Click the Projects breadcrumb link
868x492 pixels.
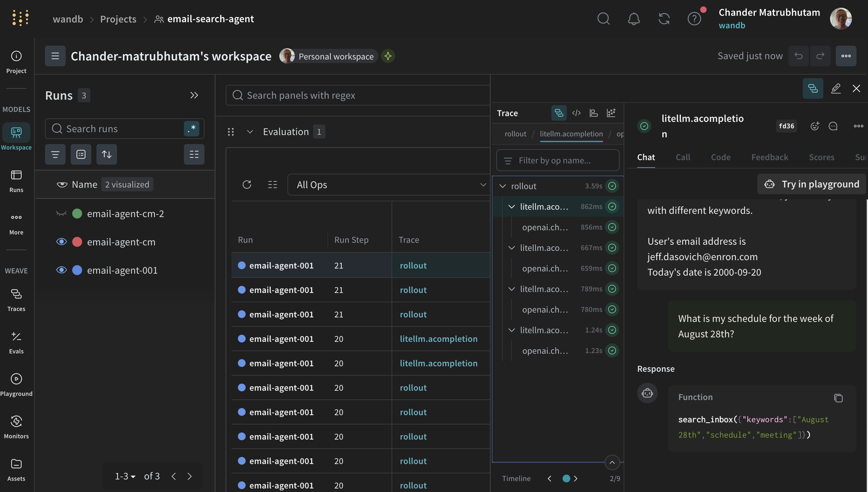pos(118,19)
